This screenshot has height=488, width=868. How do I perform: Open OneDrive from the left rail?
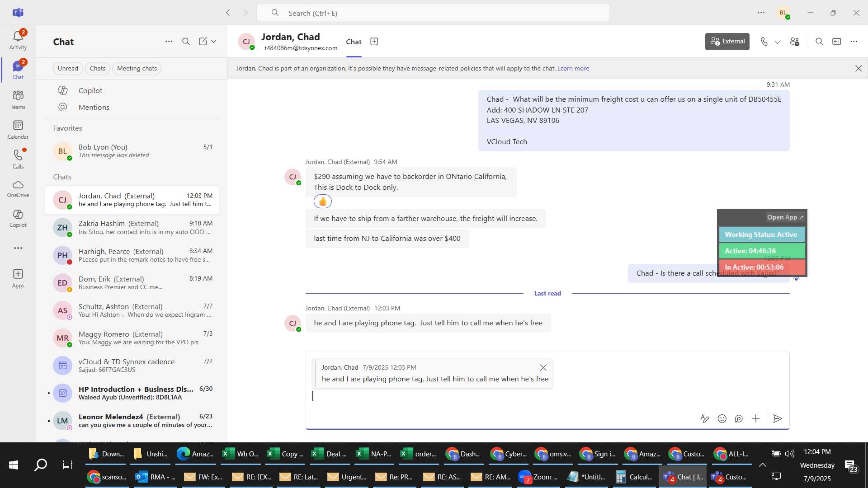[x=18, y=188]
